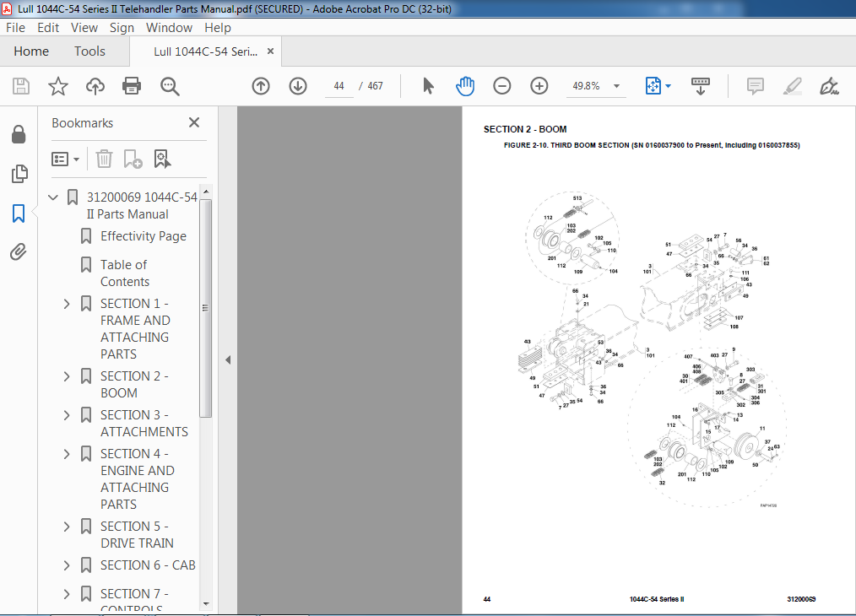Select the highlighter tool
Viewport: 856px width, 616px height.
[x=792, y=86]
